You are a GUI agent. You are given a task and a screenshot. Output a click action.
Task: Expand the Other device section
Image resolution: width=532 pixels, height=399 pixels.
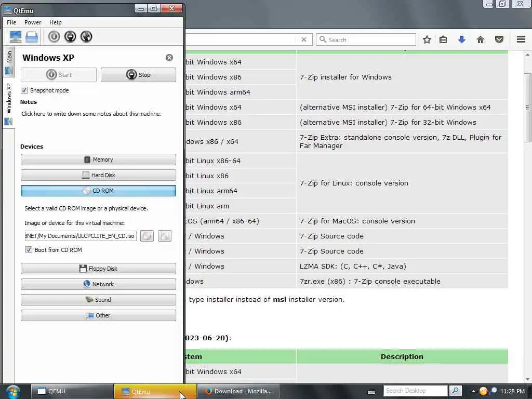point(98,315)
